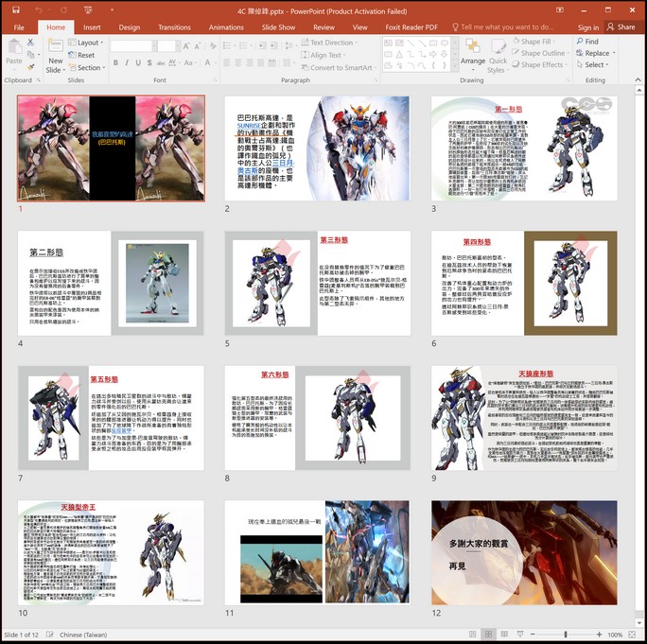Click Fit slide to window icon
The width and height of the screenshot is (647, 644).
tap(632, 635)
